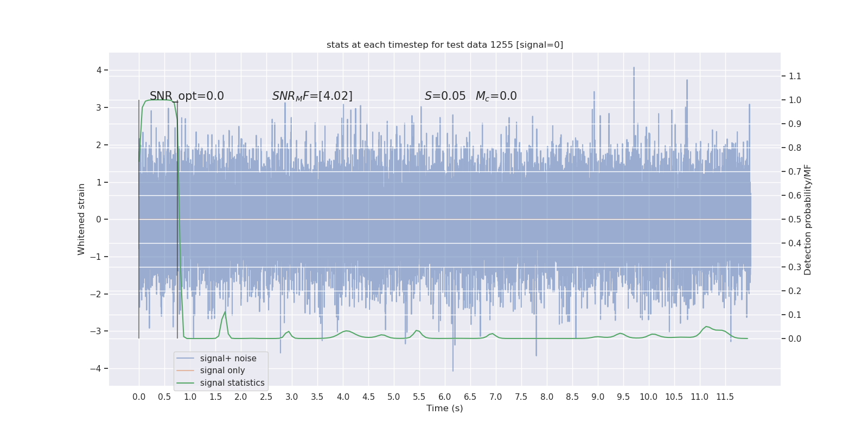Viewport: 868px width, 434px height.
Task: Click x-axis tick label 5.0
Action: point(394,397)
